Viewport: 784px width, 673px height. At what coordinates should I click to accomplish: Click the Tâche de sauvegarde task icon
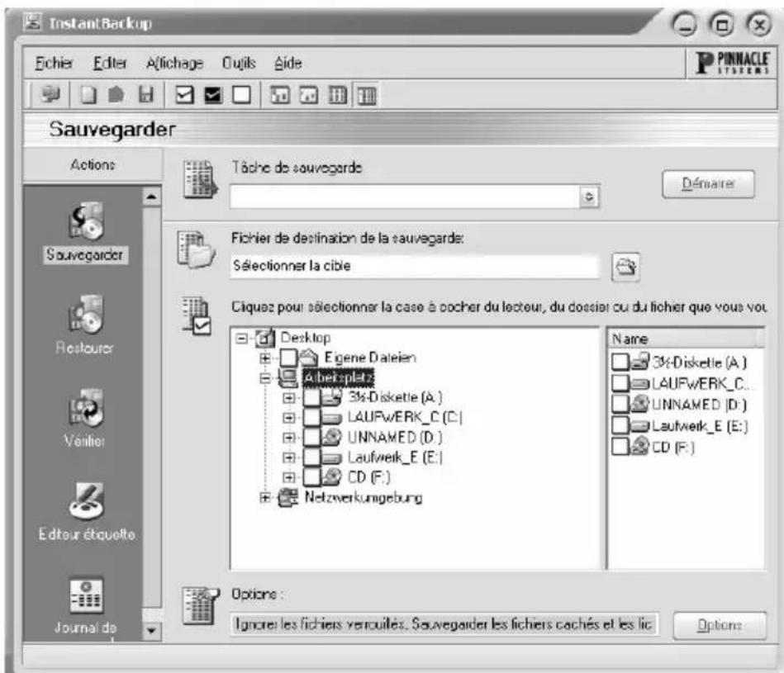[200, 180]
